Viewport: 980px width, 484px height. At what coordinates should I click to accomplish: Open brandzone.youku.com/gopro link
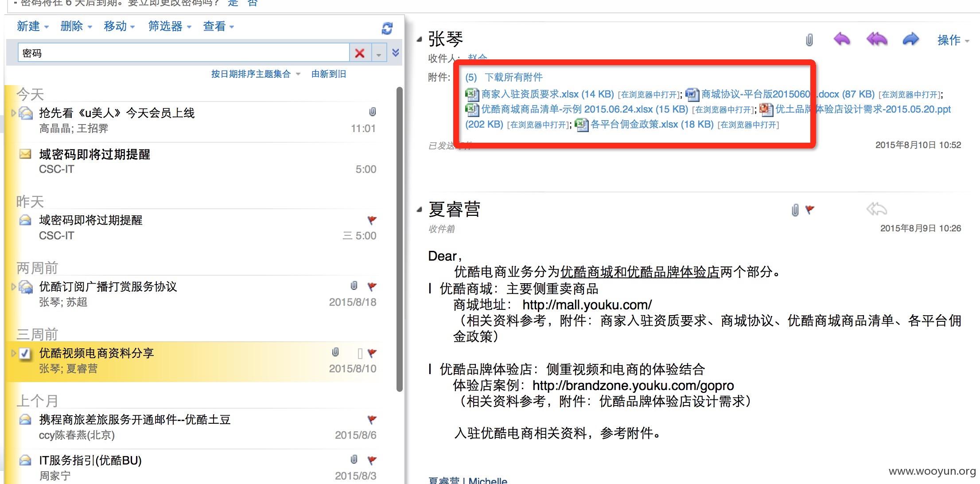click(633, 386)
